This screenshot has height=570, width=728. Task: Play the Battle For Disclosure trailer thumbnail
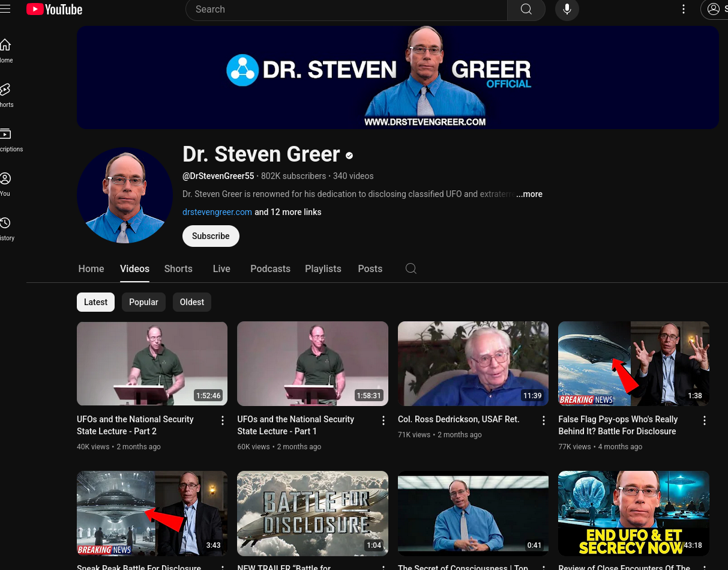tap(313, 514)
